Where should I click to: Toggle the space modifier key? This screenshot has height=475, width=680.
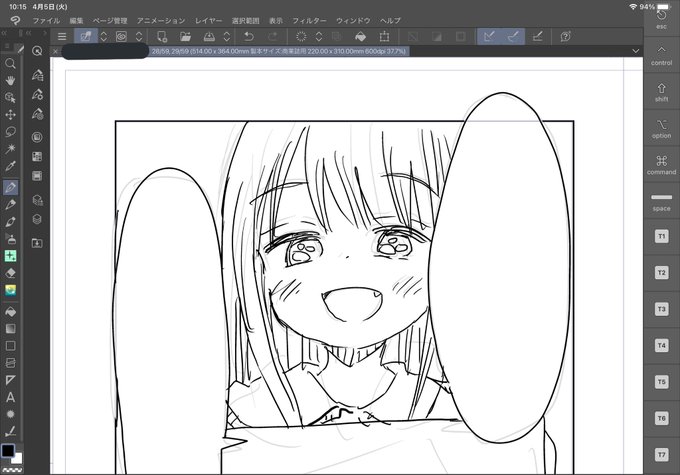[x=661, y=201]
